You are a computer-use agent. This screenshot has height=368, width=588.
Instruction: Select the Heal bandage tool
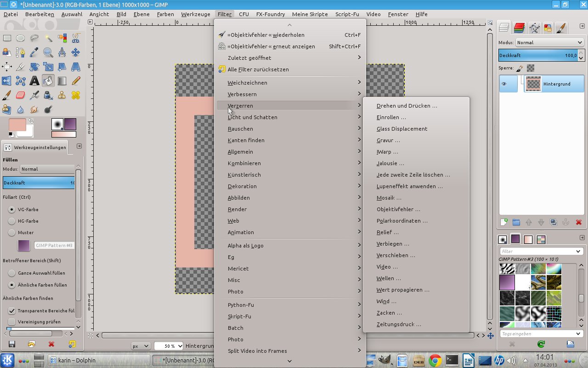[76, 95]
